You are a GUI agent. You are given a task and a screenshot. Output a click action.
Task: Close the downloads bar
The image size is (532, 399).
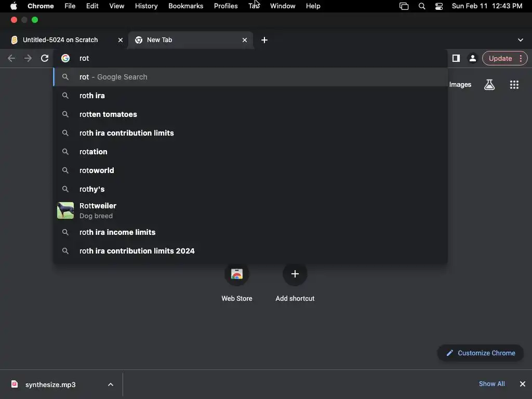[523, 384]
